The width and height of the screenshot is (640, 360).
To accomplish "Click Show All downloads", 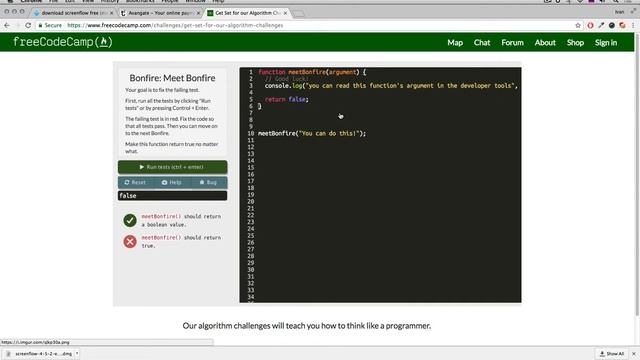I will (x=611, y=354).
